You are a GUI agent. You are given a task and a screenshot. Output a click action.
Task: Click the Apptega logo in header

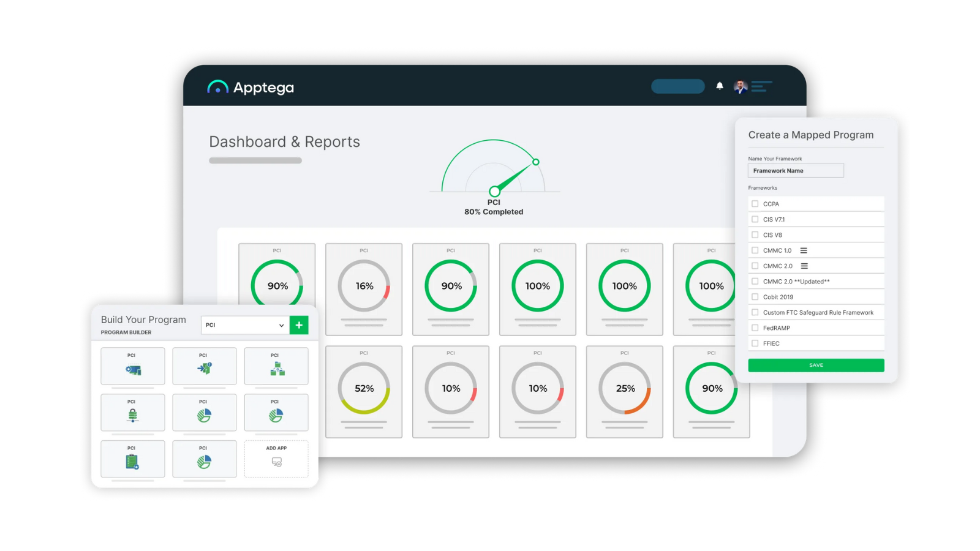251,88
